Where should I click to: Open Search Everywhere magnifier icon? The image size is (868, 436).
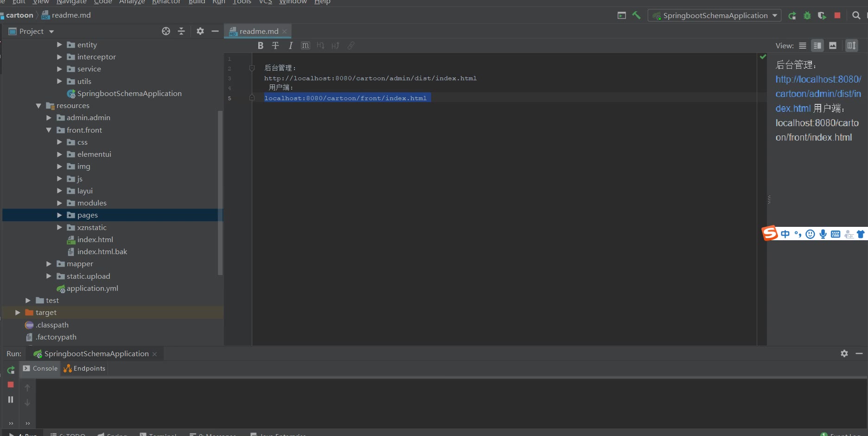point(856,15)
